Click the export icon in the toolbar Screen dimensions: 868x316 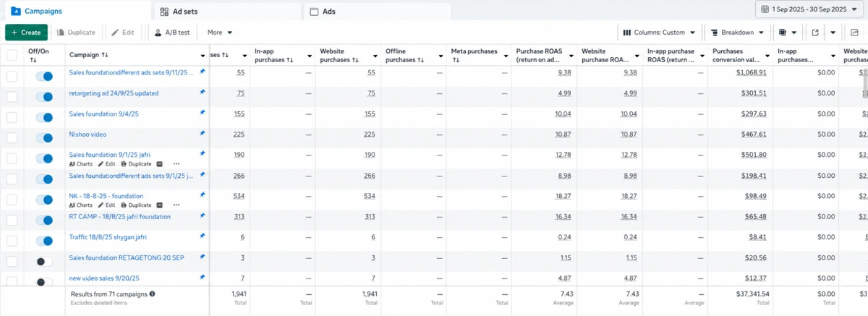click(x=815, y=33)
